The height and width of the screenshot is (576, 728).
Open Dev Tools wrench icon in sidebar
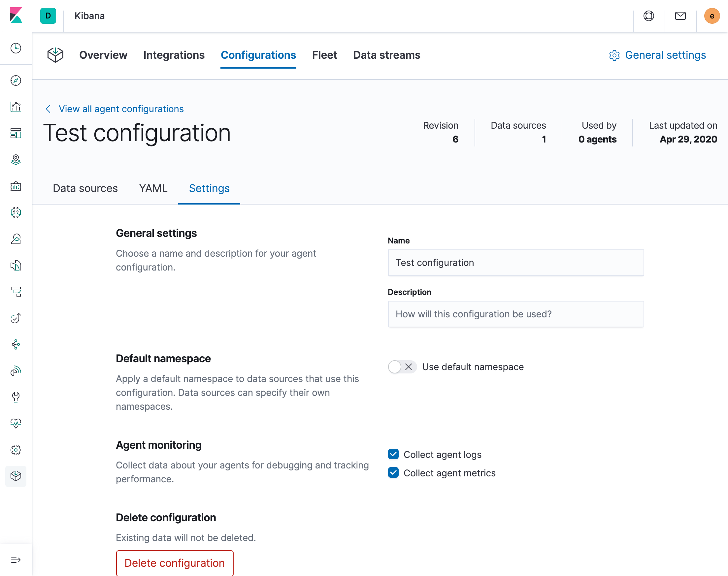16,397
